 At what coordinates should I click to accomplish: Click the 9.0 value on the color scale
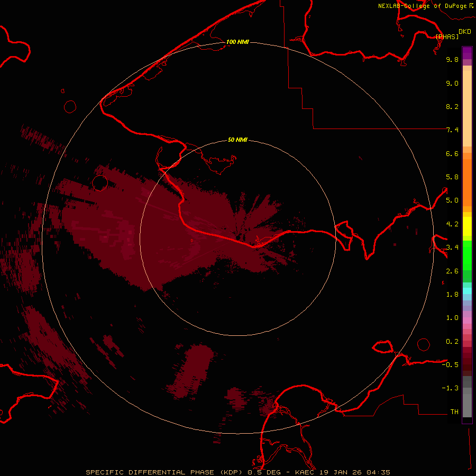(452, 83)
